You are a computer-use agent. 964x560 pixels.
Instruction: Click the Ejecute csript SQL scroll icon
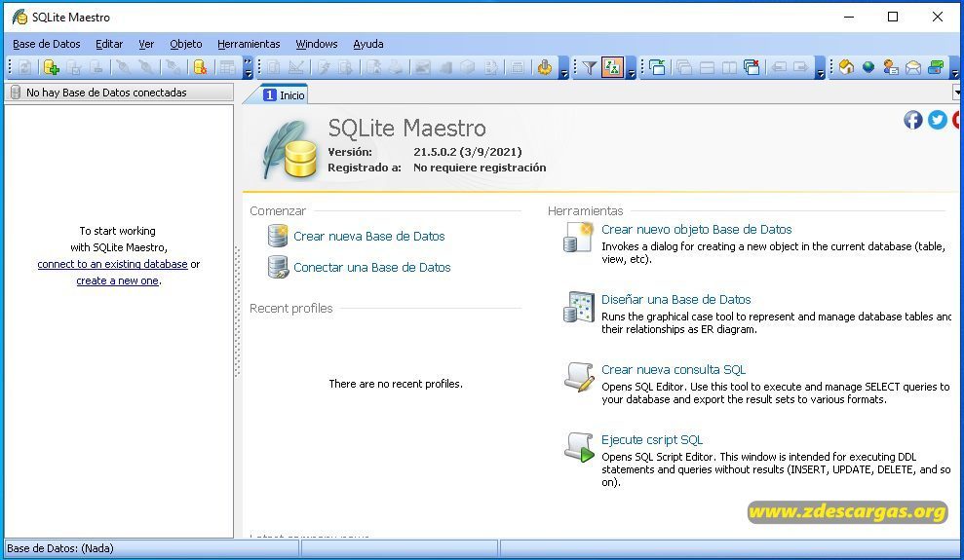click(x=579, y=447)
